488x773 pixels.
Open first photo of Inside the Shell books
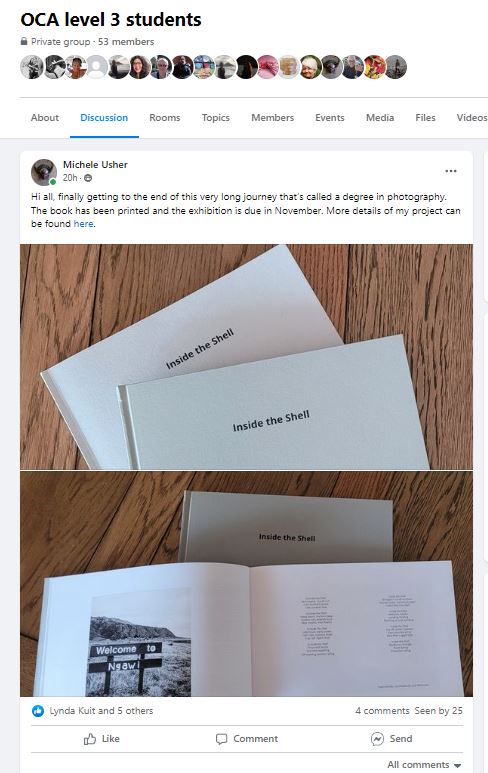click(246, 357)
